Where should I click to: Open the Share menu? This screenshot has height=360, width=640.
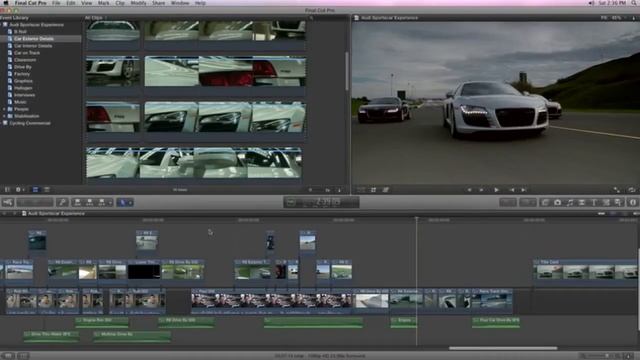pos(158,3)
